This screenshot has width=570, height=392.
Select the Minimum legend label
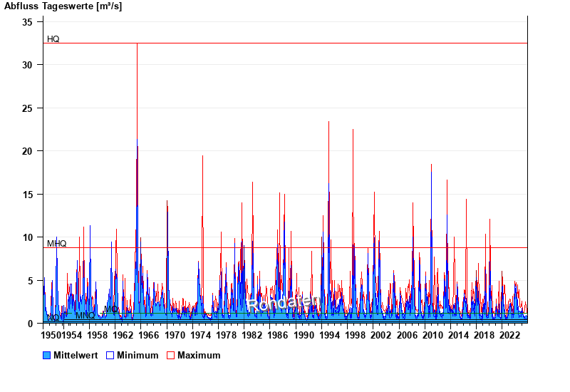pyautogui.click(x=138, y=355)
